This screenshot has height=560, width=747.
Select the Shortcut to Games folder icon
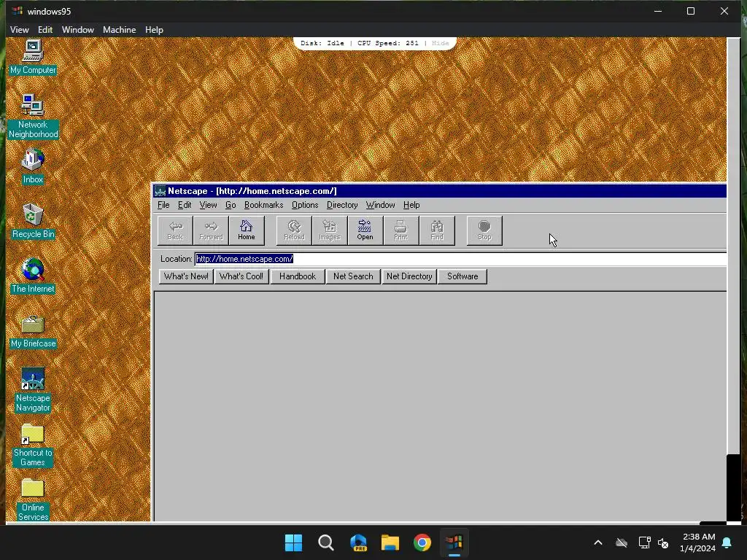tap(33, 445)
